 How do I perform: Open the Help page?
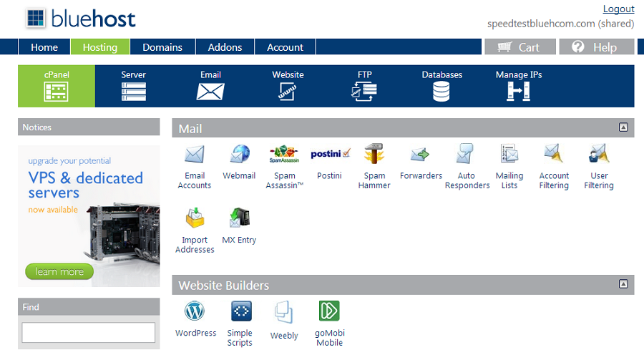[x=597, y=47]
